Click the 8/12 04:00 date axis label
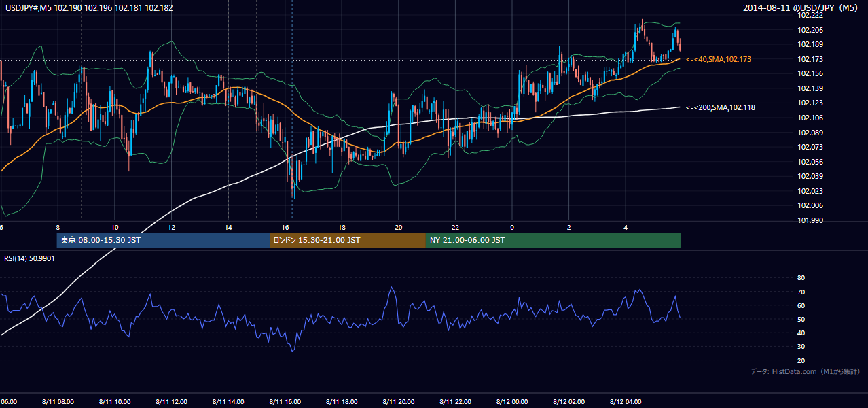The height and width of the screenshot is (408, 868). 626,402
